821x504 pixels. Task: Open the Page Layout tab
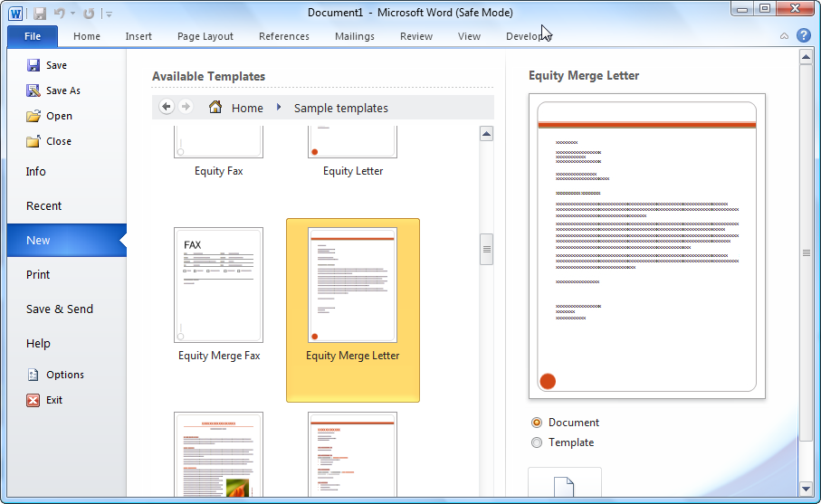coord(205,36)
